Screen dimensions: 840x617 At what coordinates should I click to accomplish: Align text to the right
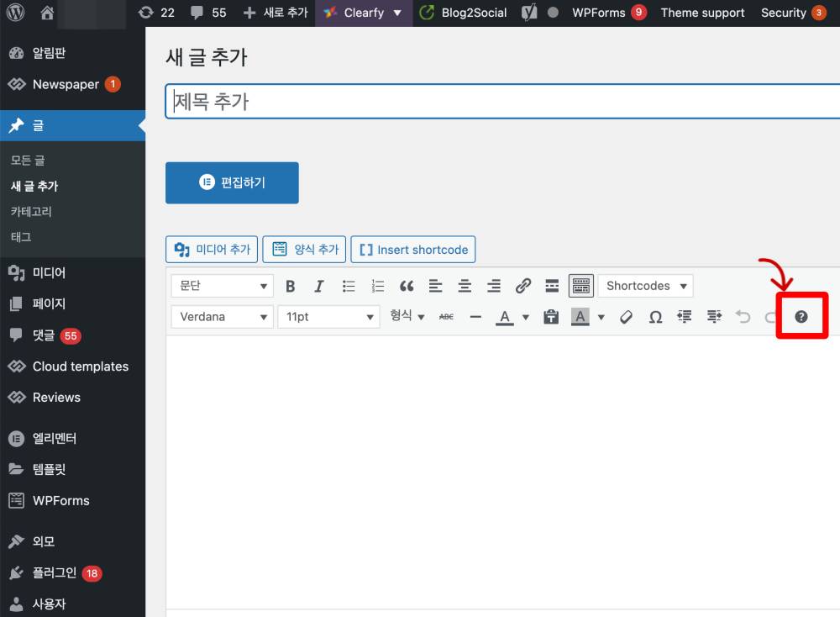coord(493,287)
